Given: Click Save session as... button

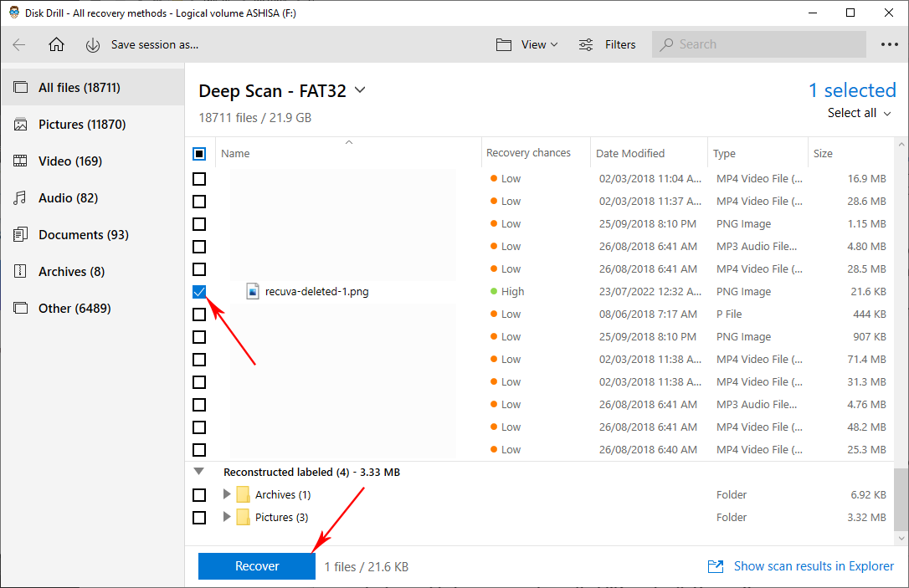Looking at the screenshot, I should [x=155, y=44].
